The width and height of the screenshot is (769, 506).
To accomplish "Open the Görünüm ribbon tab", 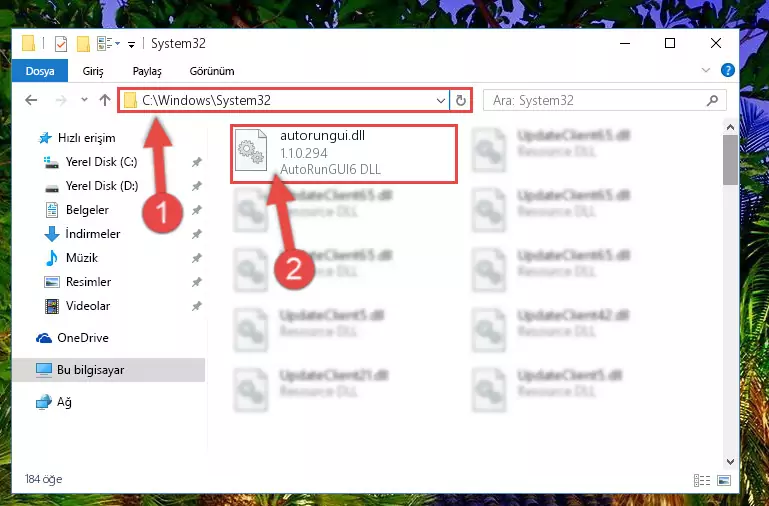I will click(212, 71).
